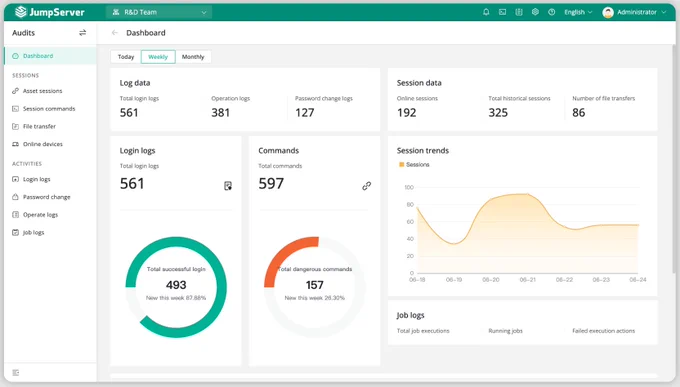Click the 493 successful login count

[176, 285]
